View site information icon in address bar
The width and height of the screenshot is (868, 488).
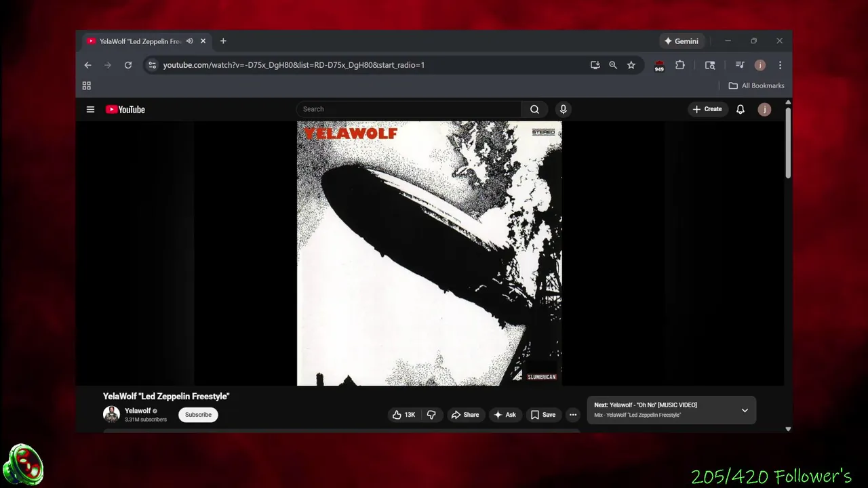pyautogui.click(x=152, y=65)
